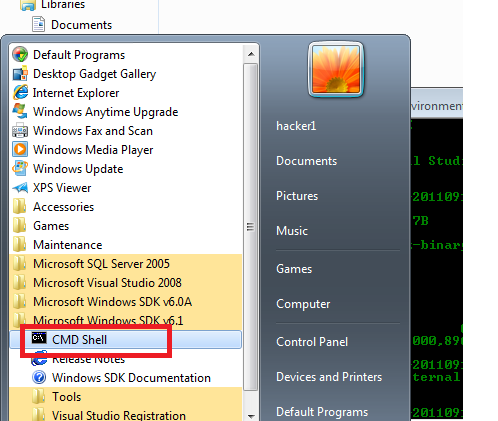Click the user account flower picture
Viewport: 498px width, 421px height.
pyautogui.click(x=336, y=69)
